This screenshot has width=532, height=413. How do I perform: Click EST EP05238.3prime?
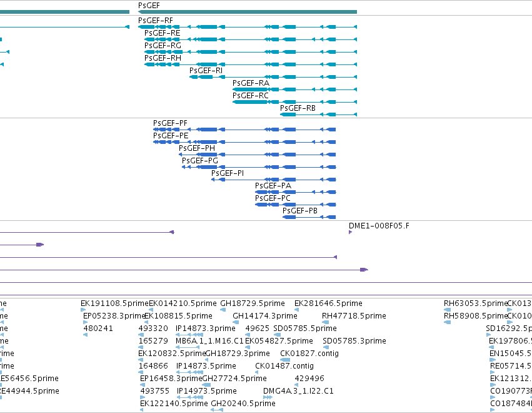pos(114,316)
